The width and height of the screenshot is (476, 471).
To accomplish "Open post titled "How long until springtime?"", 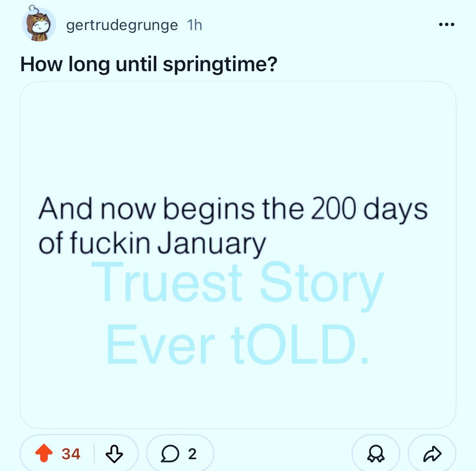I will 148,64.
